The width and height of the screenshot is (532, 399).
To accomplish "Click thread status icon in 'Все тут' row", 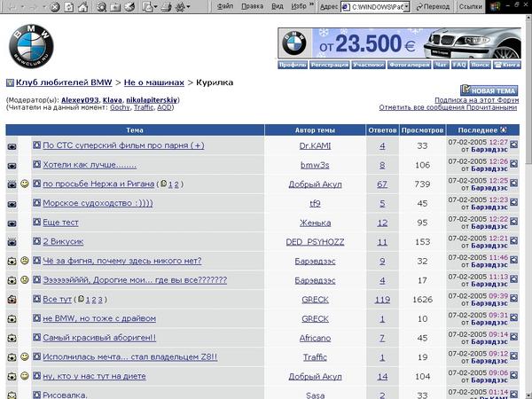I will click(x=12, y=300).
